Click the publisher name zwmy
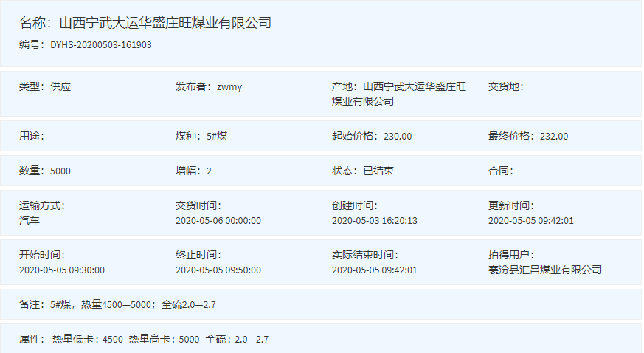Image resolution: width=644 pixels, height=353 pixels. [229, 87]
